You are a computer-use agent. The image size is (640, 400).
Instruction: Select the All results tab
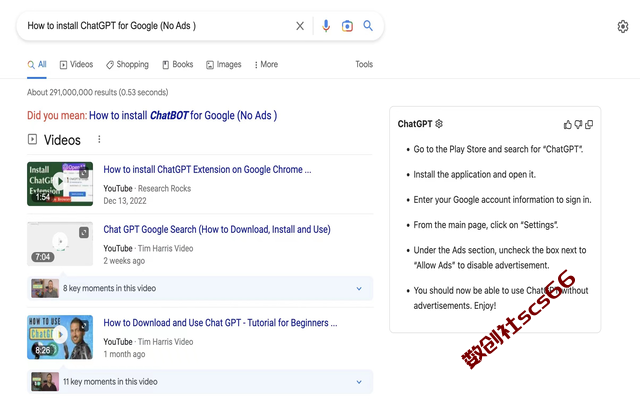pos(37,64)
